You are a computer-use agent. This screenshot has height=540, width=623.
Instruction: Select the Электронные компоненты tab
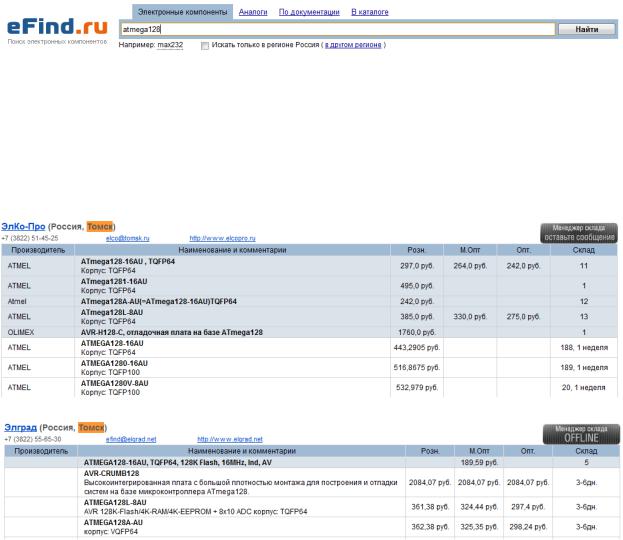tap(182, 12)
